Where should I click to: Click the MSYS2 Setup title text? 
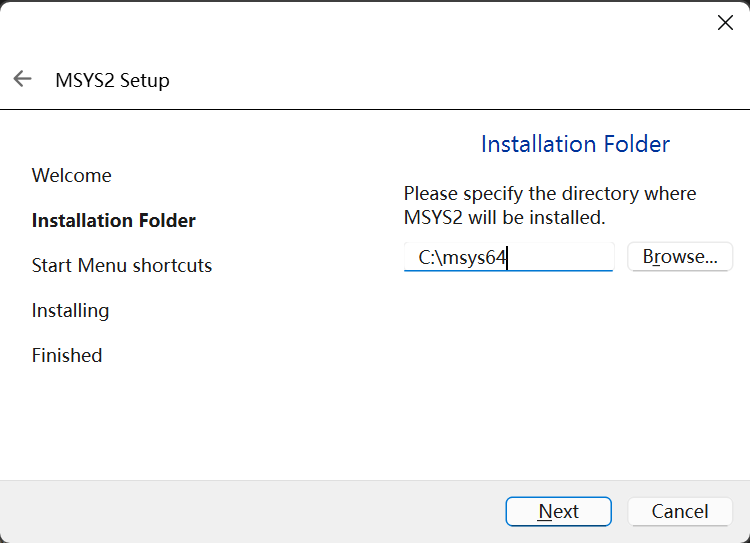coord(112,80)
